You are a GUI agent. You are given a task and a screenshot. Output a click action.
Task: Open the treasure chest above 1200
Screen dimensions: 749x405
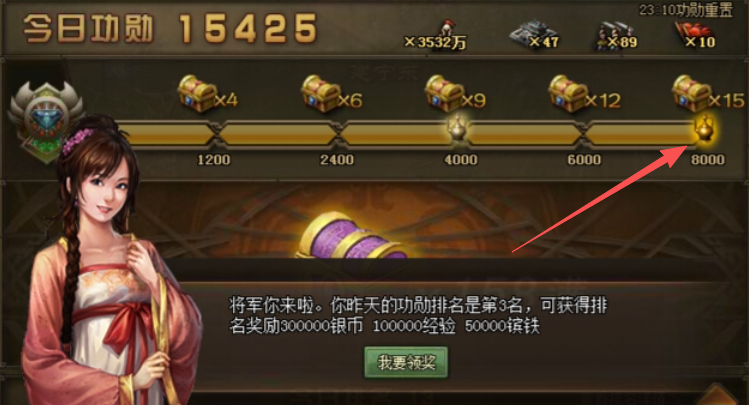coord(197,94)
